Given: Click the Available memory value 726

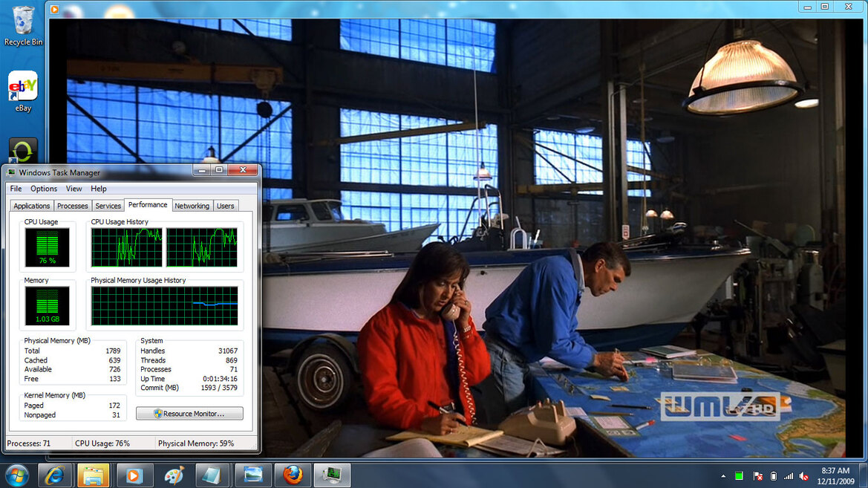Looking at the screenshot, I should [x=114, y=369].
